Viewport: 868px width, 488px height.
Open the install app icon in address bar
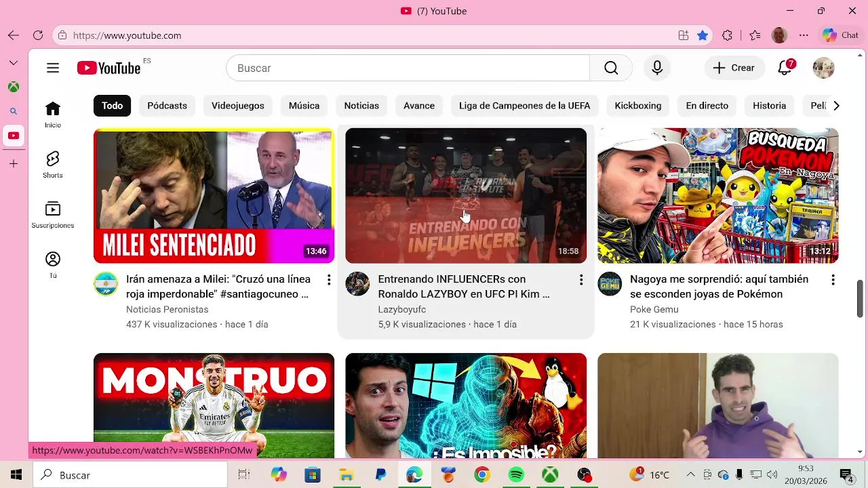(684, 35)
